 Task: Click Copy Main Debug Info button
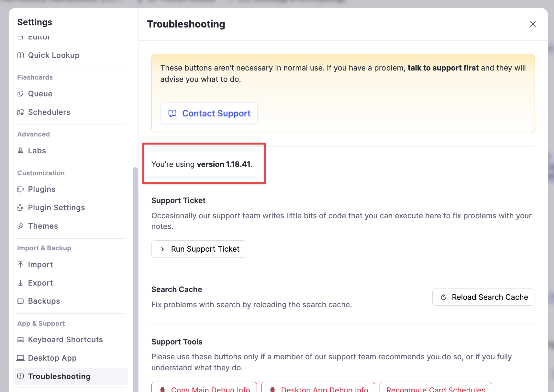204,388
